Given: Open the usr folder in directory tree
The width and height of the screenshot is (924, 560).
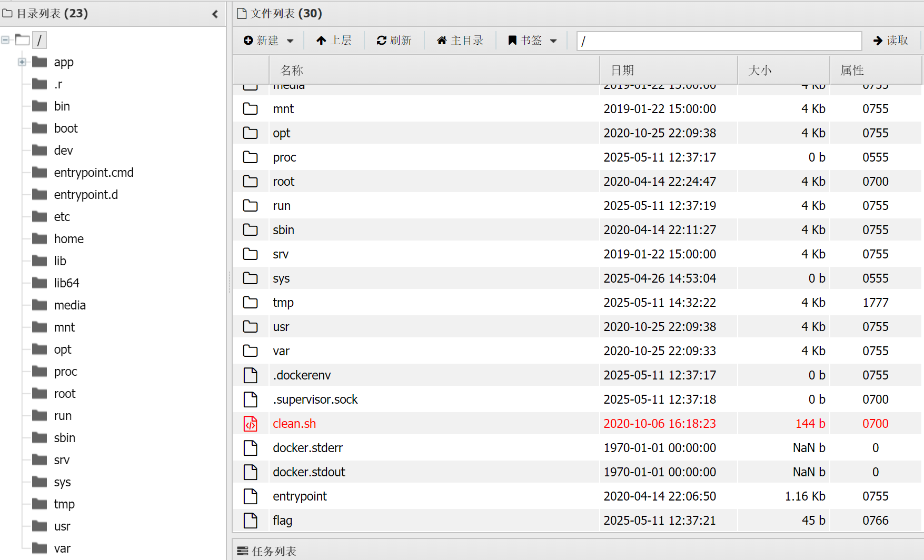Looking at the screenshot, I should pos(62,526).
